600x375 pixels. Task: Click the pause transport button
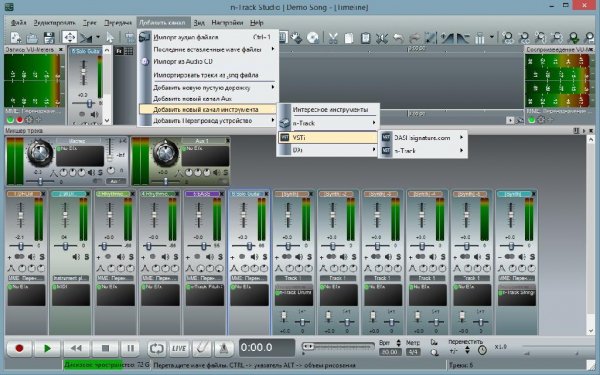(x=130, y=348)
